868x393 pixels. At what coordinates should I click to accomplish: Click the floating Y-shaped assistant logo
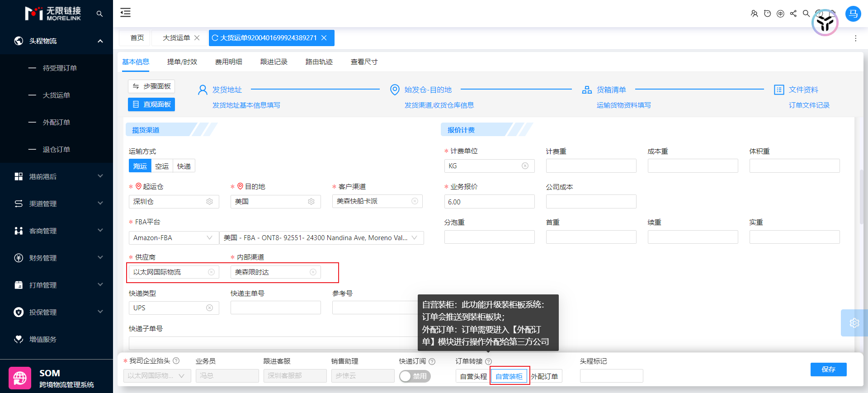825,23
